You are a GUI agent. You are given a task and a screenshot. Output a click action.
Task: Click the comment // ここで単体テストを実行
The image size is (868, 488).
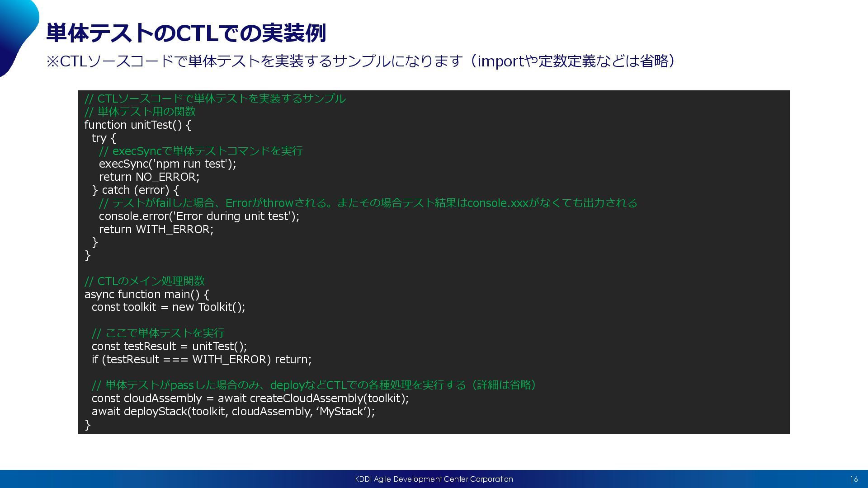pyautogui.click(x=158, y=333)
